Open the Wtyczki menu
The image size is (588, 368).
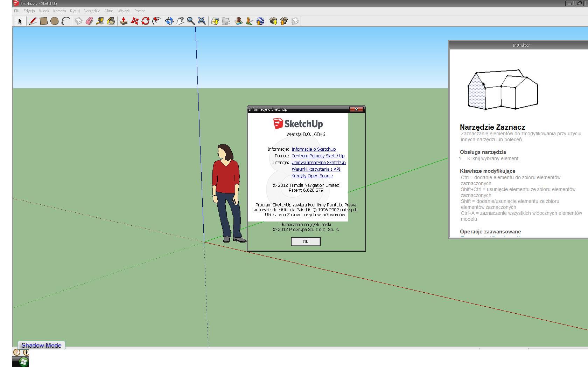tap(124, 11)
